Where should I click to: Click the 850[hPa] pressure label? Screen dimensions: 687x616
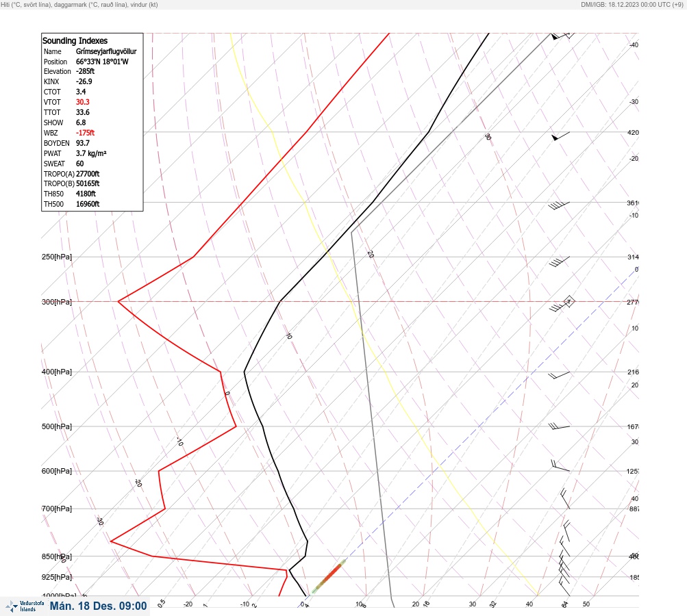[57, 556]
